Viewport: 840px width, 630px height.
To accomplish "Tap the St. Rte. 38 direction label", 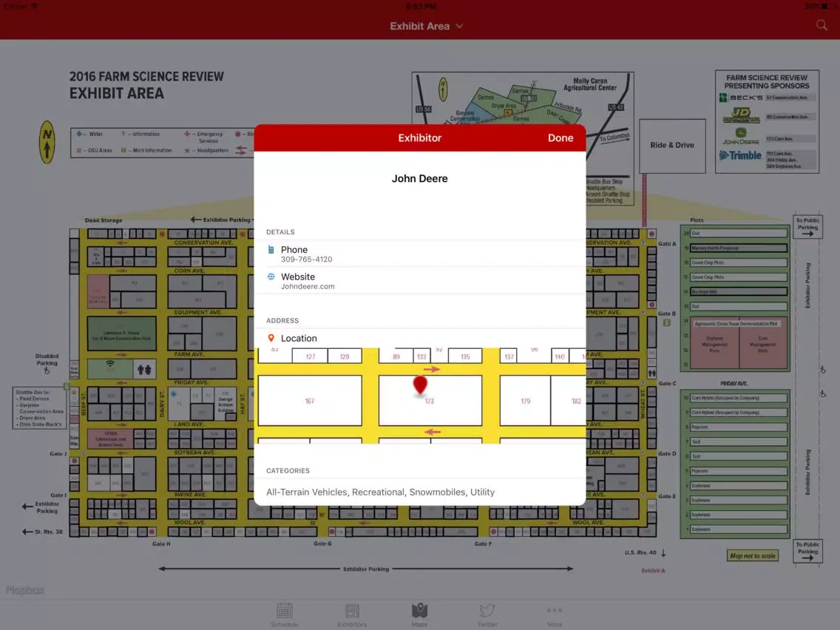I will [x=42, y=532].
